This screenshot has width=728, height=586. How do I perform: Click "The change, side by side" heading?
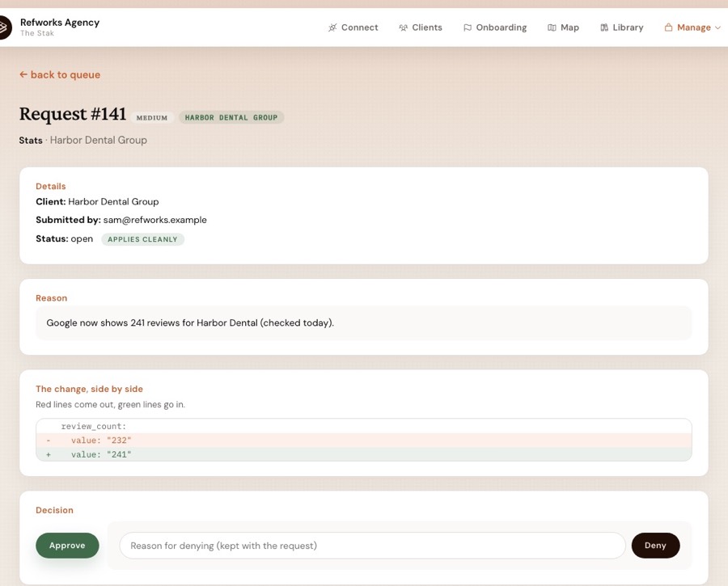tap(89, 390)
